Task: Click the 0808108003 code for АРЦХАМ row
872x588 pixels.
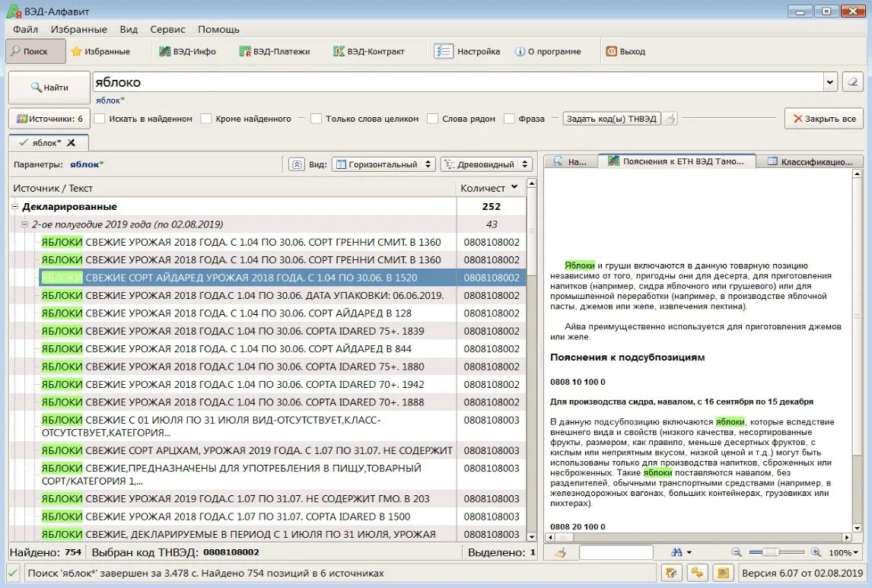Action: (491, 451)
